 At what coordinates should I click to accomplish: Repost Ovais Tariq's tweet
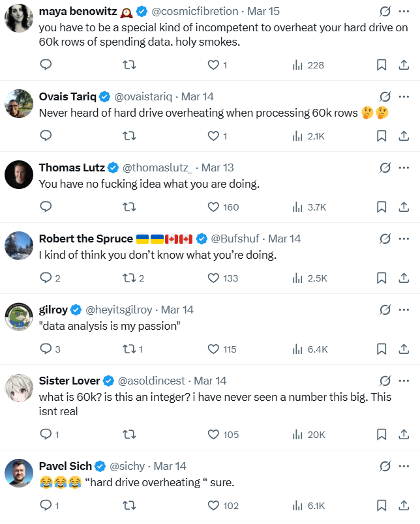coord(129,136)
